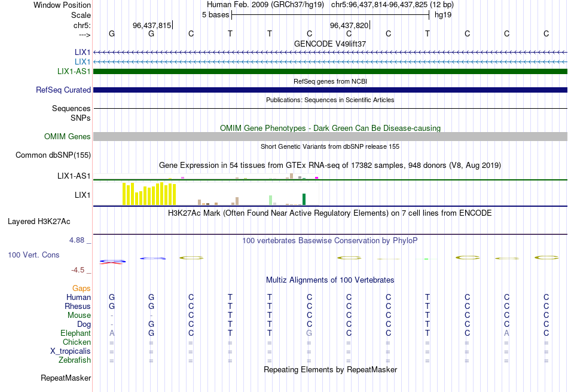Click the Dog species row label

click(84, 324)
